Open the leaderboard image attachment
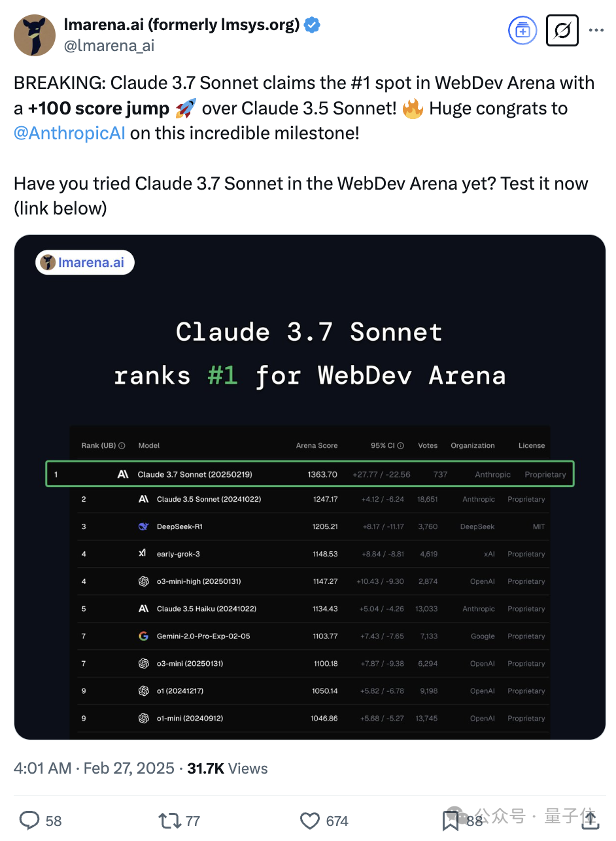The width and height of the screenshot is (616, 841). pos(309,487)
